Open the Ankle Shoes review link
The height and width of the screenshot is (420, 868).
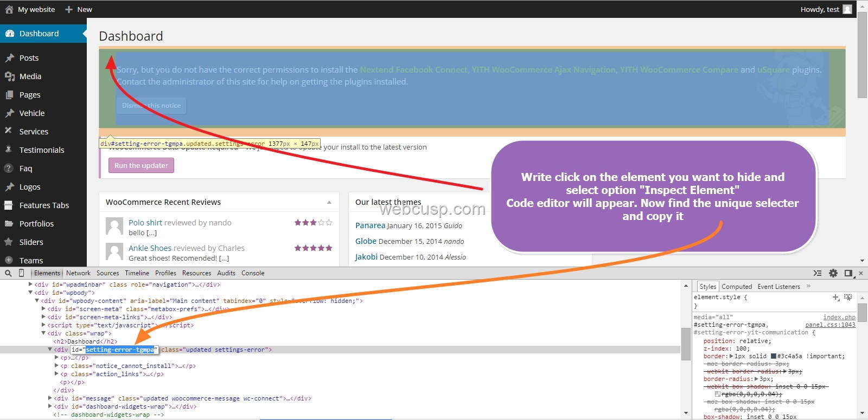[150, 248]
